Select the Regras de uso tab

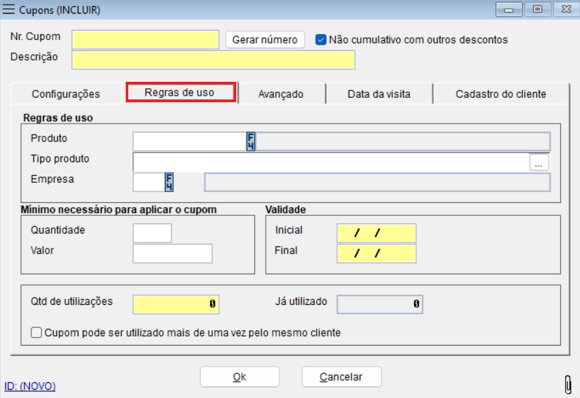coord(181,92)
